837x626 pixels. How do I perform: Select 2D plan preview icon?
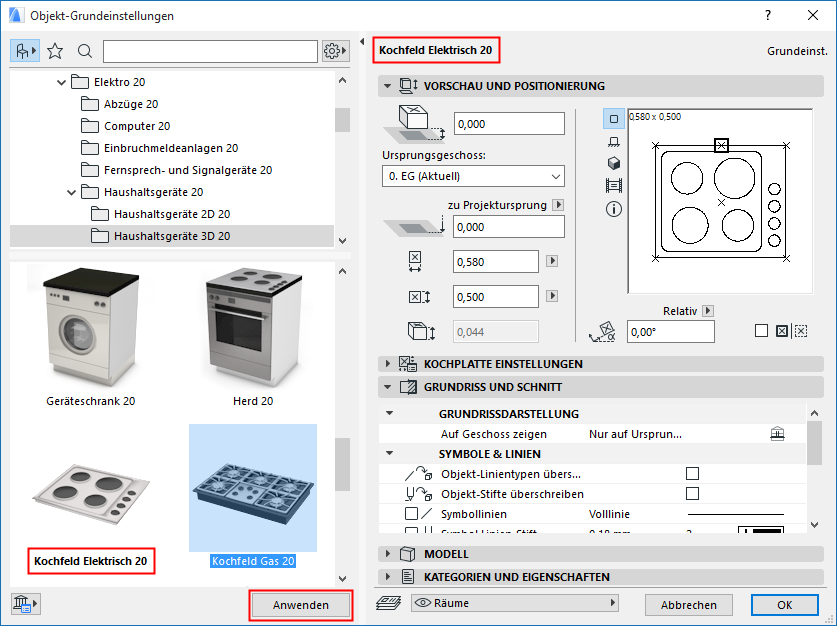(x=614, y=118)
